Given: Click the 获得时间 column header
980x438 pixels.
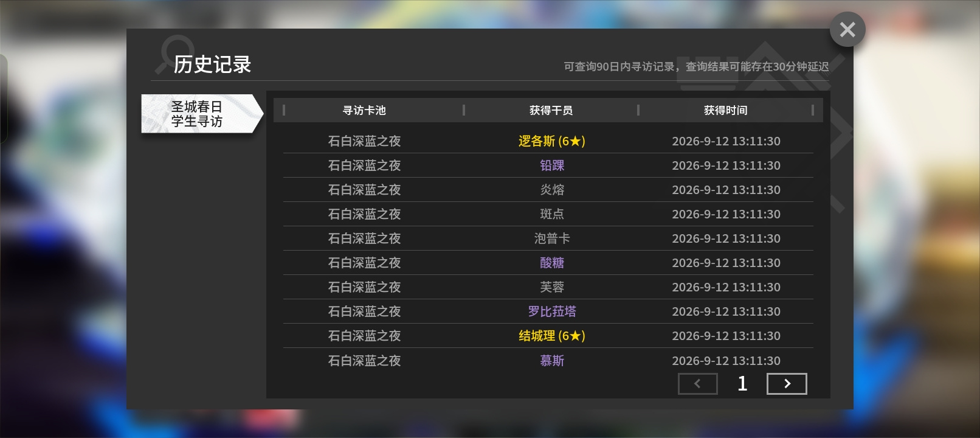Looking at the screenshot, I should tap(726, 110).
